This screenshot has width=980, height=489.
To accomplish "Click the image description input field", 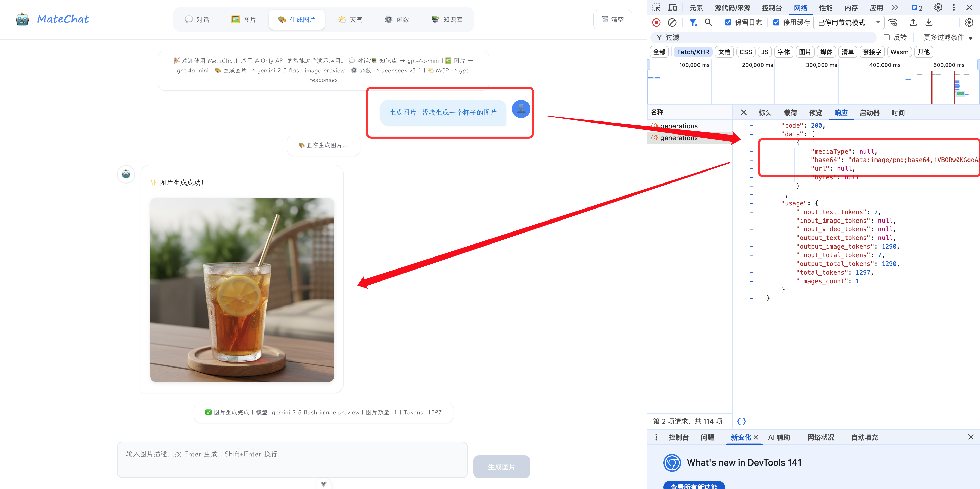I will (x=292, y=459).
